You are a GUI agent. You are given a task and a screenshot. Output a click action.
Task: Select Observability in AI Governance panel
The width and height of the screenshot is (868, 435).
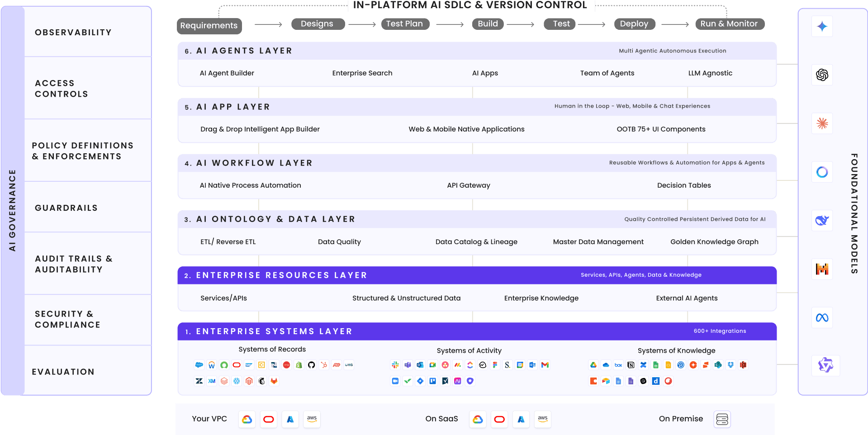[73, 33]
